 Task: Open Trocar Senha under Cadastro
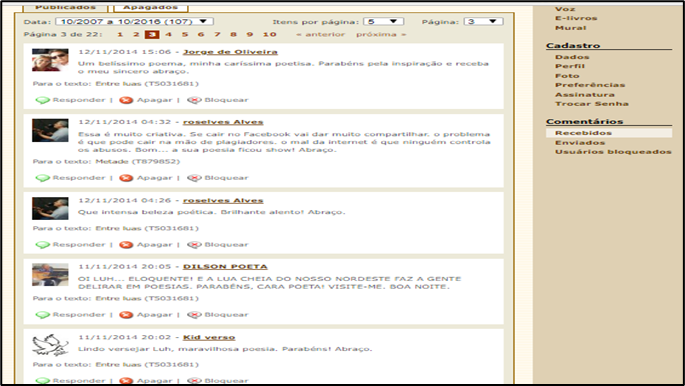click(x=592, y=103)
